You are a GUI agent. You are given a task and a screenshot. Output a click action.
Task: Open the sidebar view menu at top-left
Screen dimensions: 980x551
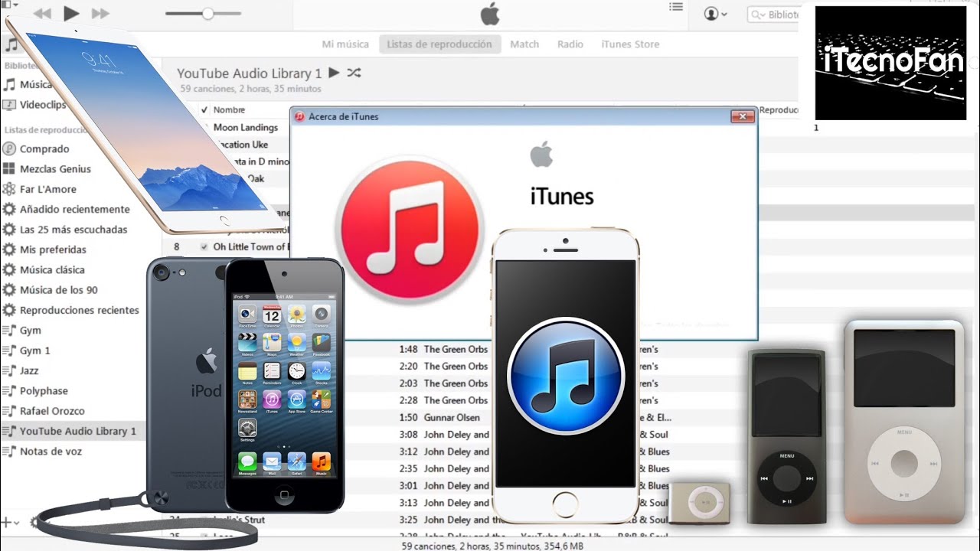11,4
